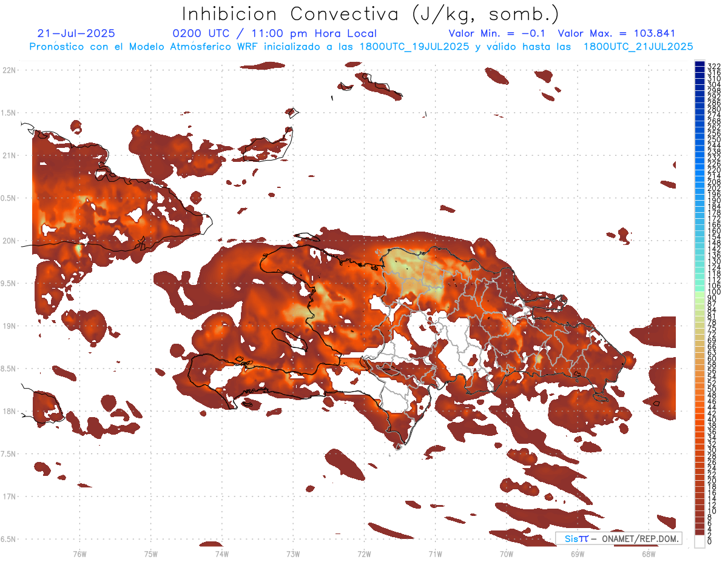Click the WRF forecast initialization subtitle line

tap(361, 47)
